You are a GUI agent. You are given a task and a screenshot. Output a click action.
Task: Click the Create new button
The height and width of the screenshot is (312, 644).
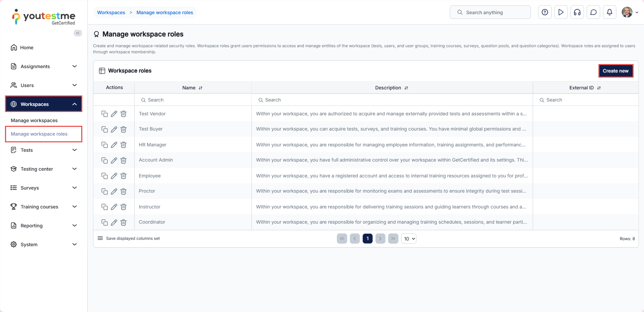[615, 71]
